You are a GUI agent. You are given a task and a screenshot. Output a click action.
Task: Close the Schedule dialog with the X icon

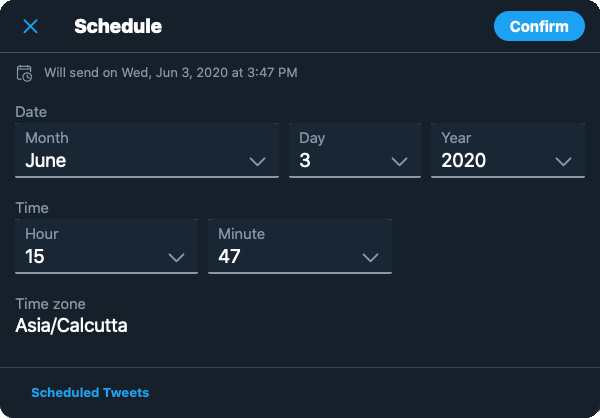[x=30, y=26]
